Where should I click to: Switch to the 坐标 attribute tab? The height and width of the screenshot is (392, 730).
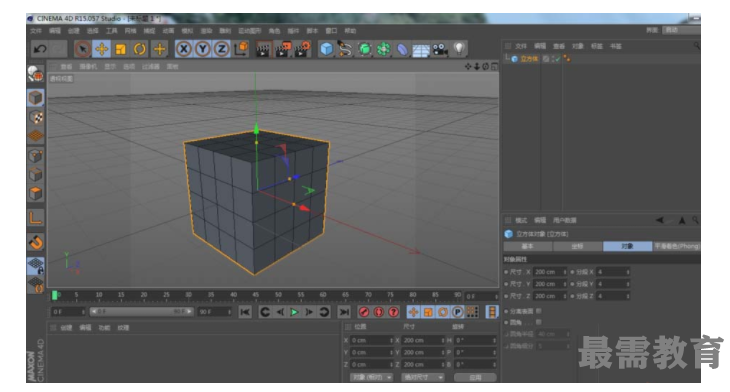[577, 246]
